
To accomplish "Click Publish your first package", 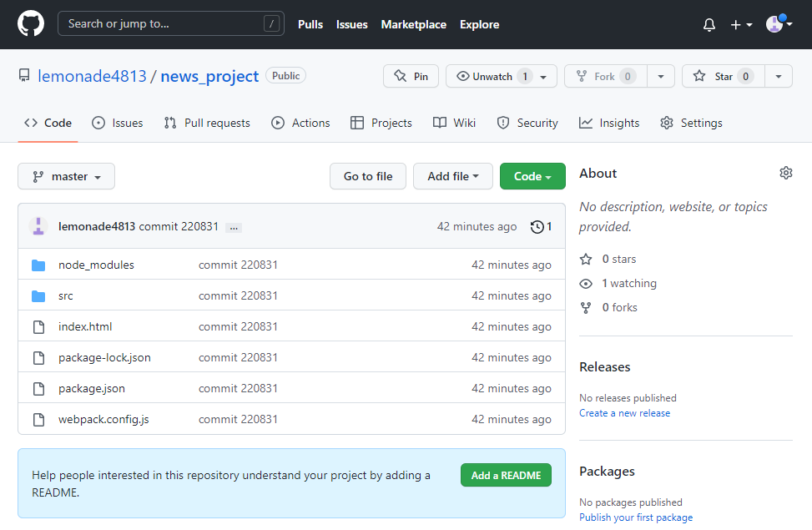I will coord(636,517).
